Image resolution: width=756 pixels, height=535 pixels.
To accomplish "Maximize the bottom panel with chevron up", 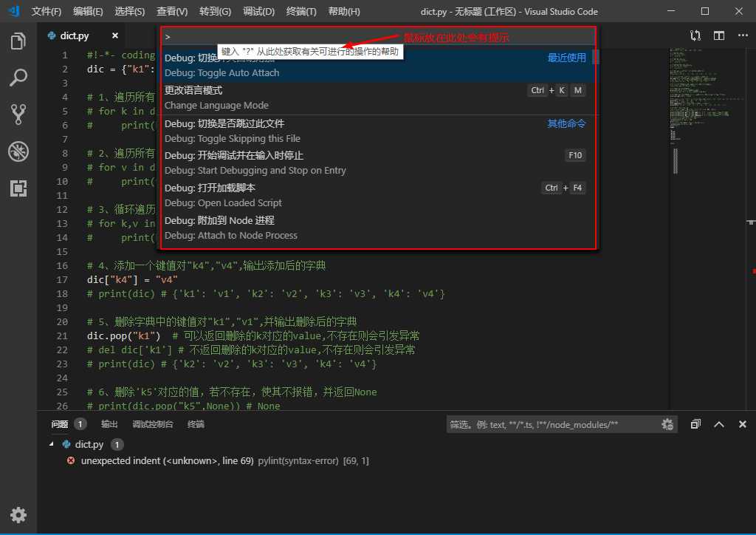I will (x=719, y=424).
